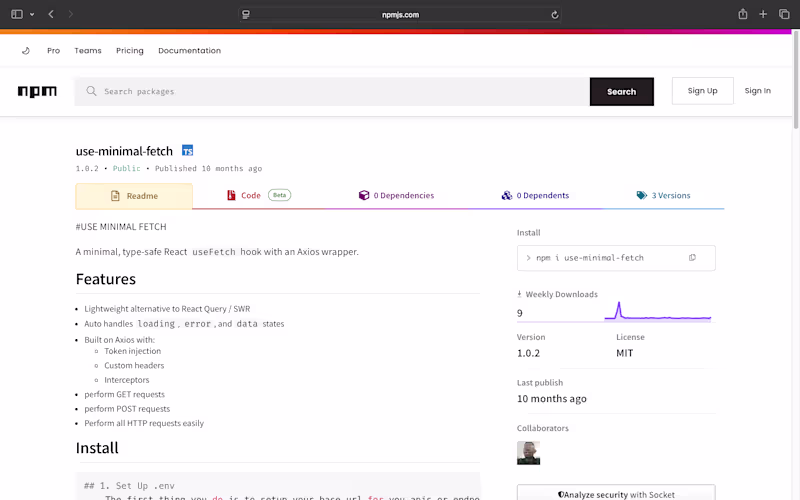Open the Documentation link
The height and width of the screenshot is (500, 800).
click(189, 51)
